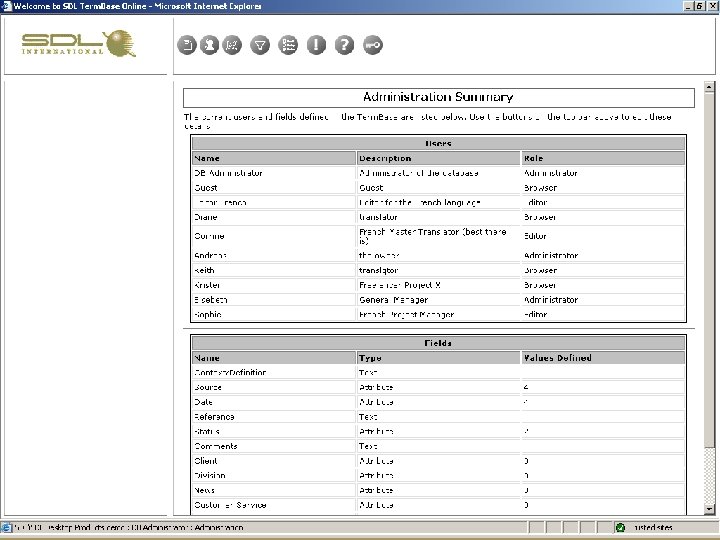Click the Role column header
The height and width of the screenshot is (540, 720).
[603, 158]
